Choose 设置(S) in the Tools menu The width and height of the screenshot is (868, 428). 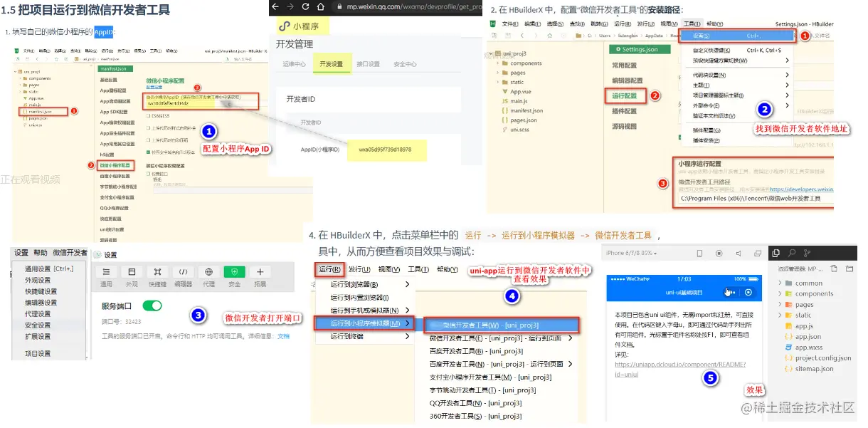tap(736, 36)
